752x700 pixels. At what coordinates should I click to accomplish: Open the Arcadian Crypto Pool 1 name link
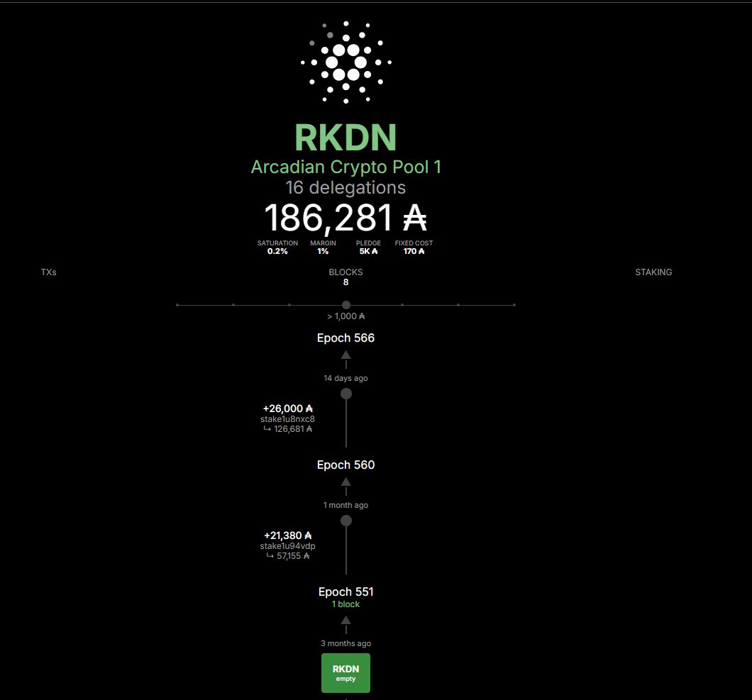[x=345, y=167]
